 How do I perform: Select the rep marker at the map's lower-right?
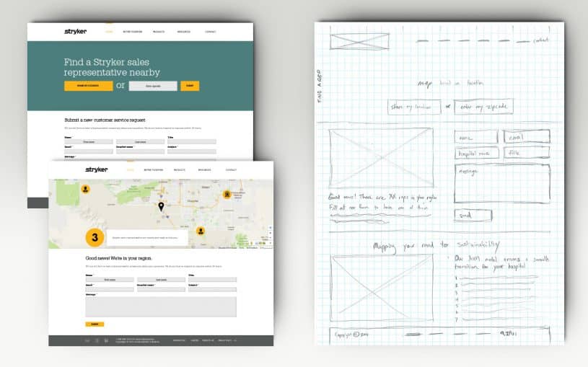pyautogui.click(x=201, y=231)
